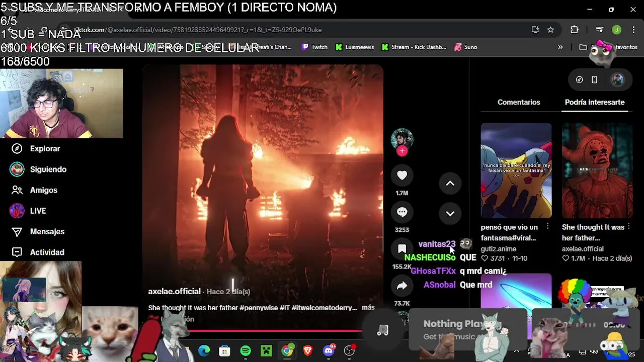Open gutiz.anime author link

tap(498, 248)
